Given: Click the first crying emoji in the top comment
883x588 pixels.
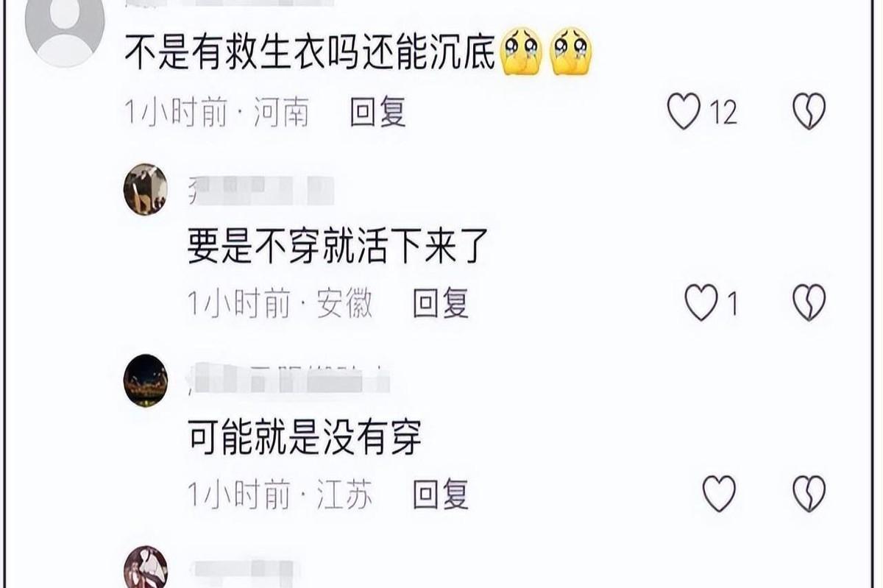Looking at the screenshot, I should (x=522, y=52).
